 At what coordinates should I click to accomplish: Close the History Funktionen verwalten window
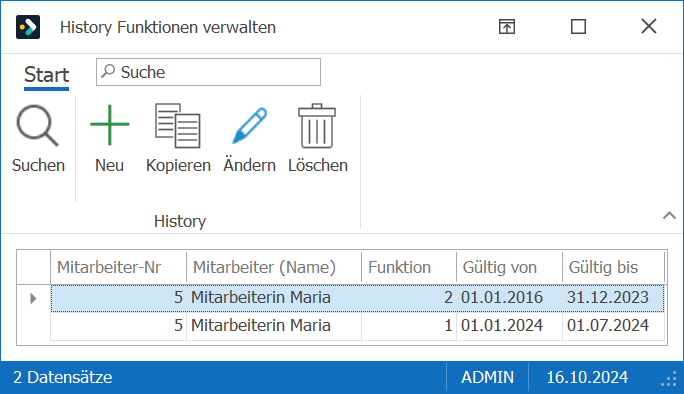tap(649, 26)
